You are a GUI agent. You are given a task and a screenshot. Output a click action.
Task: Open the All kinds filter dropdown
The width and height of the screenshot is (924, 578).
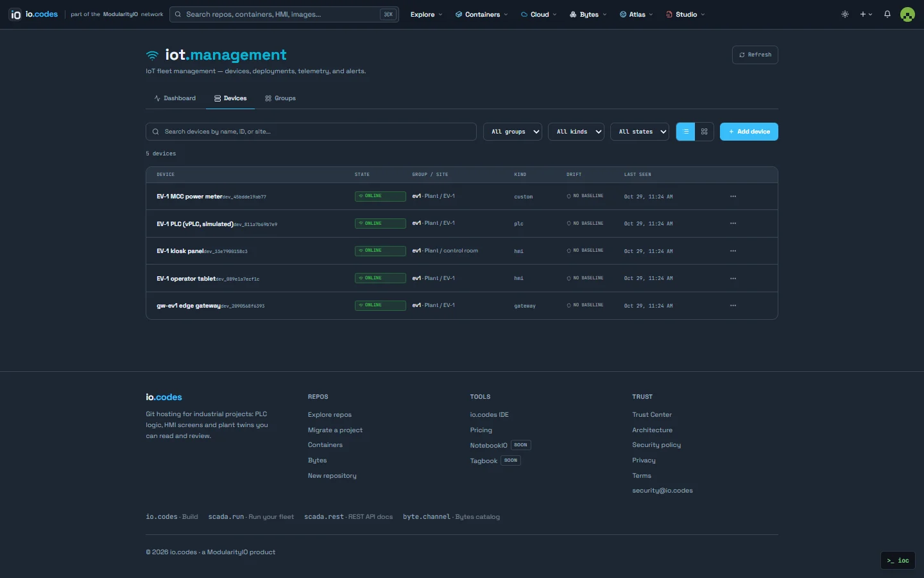click(576, 132)
